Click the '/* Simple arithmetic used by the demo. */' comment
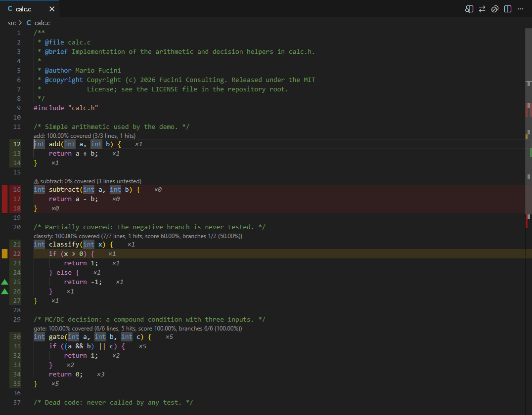Image resolution: width=532 pixels, height=415 pixels. [x=112, y=127]
